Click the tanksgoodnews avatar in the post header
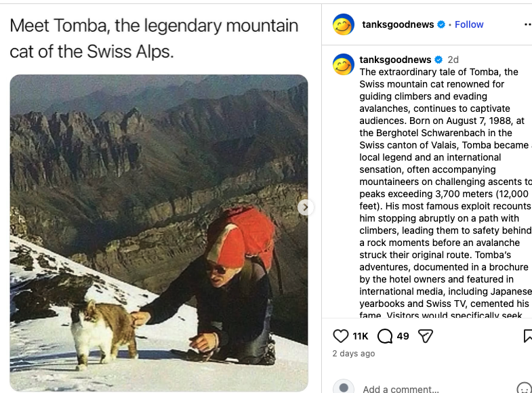The width and height of the screenshot is (532, 393). (344, 24)
